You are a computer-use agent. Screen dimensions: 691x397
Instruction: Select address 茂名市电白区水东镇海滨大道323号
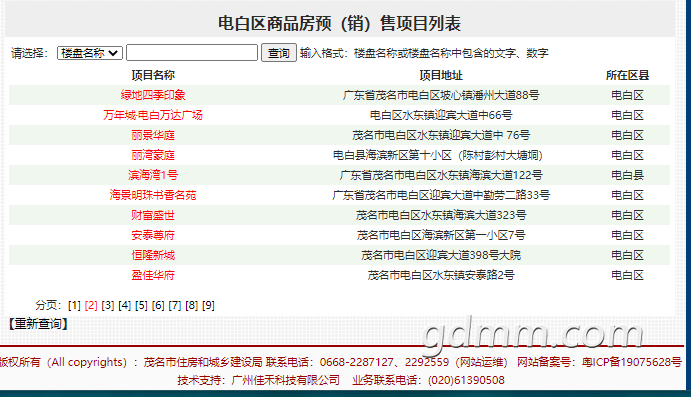441,215
